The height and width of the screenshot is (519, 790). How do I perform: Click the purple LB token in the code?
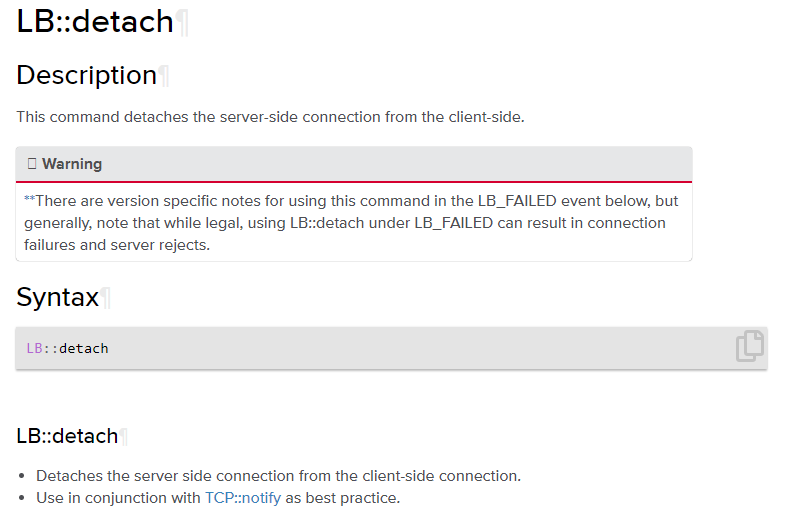click(35, 348)
